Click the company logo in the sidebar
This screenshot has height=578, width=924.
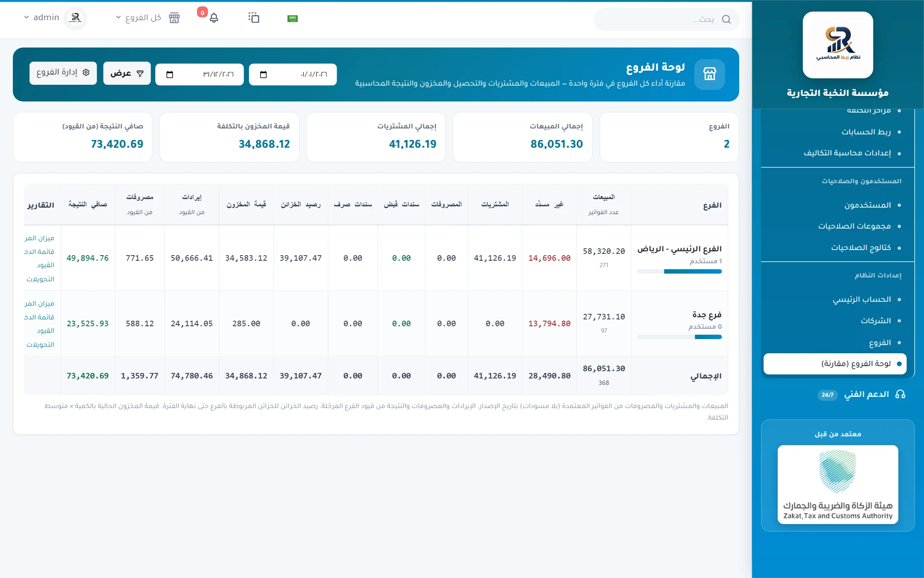click(838, 45)
